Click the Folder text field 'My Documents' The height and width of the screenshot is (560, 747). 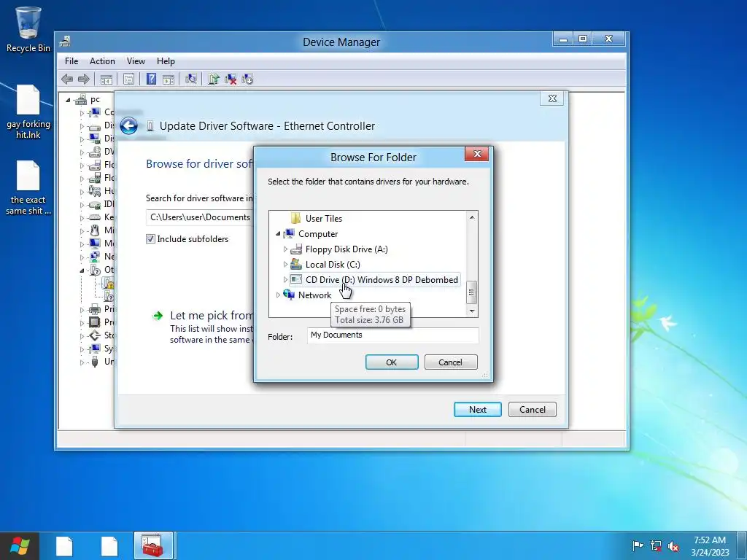pyautogui.click(x=392, y=335)
